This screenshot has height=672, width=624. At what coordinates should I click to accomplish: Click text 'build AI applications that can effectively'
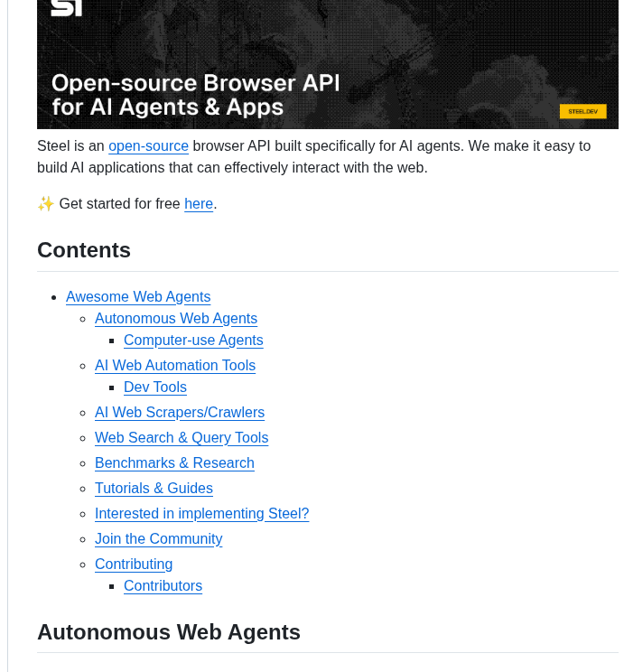click(163, 168)
